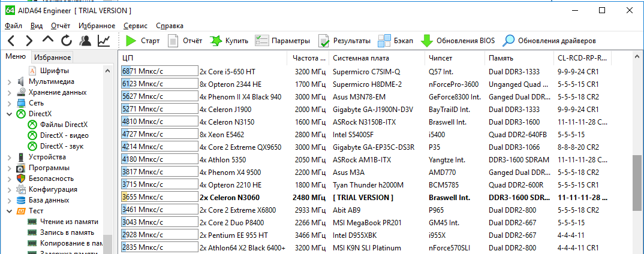644x254 pixels.
Task: Open the user profile icon in toolbar
Action: (x=85, y=41)
